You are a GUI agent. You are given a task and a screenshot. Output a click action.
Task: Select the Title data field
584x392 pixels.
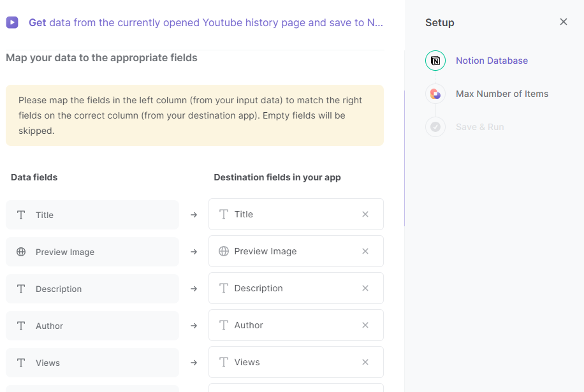(x=92, y=215)
